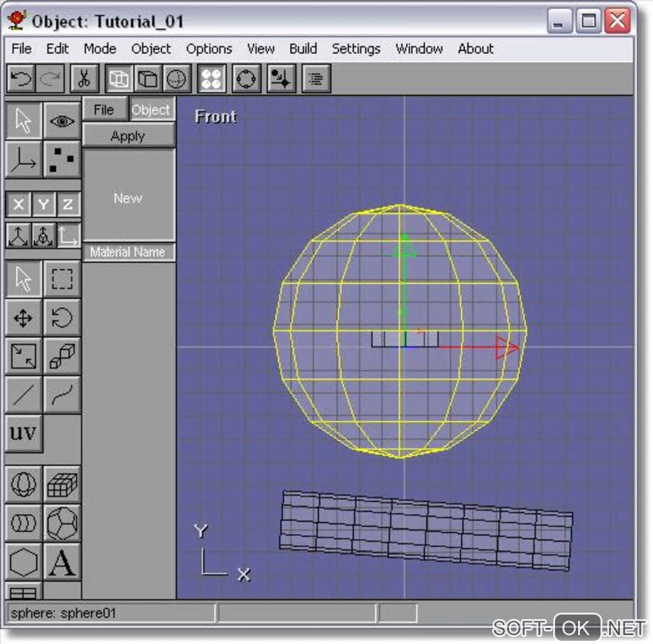Toggle the Z axis lock
This screenshot has height=644, width=653.
(x=69, y=204)
